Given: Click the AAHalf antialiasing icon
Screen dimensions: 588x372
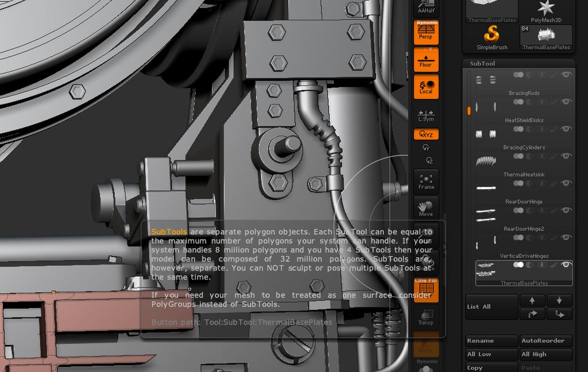Looking at the screenshot, I should click(425, 6).
